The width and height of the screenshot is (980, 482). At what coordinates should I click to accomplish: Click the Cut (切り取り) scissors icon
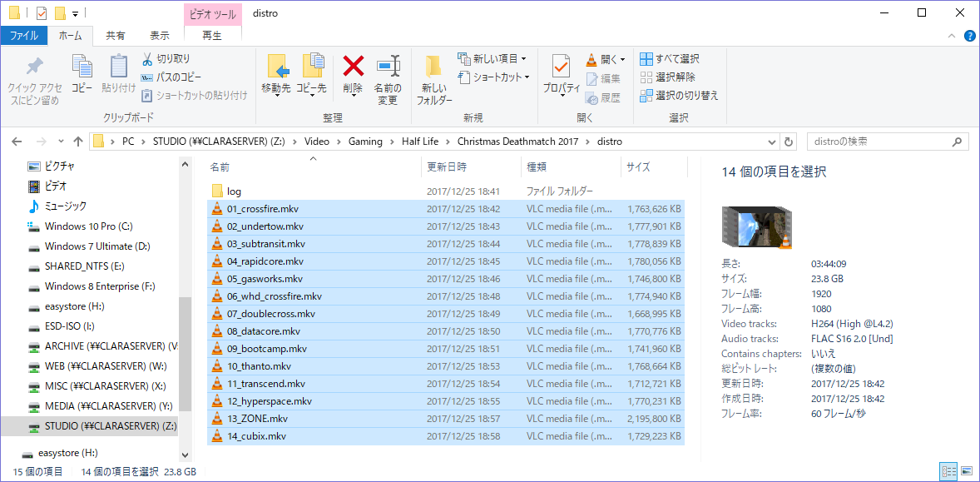147,59
